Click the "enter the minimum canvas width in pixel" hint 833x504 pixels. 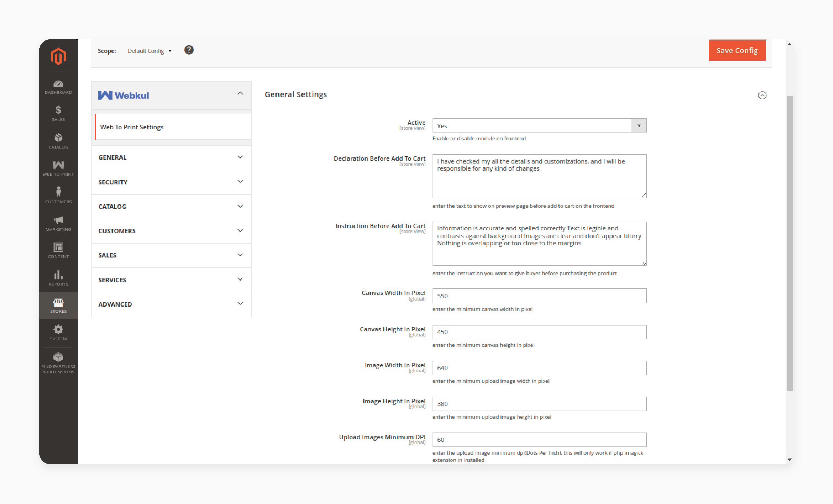coord(482,309)
